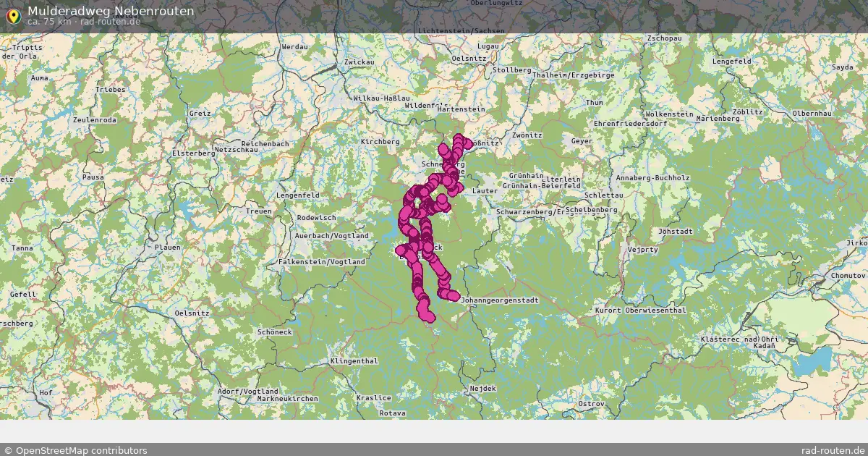
Task: Click the Lichtenstein/Sachsen label
Action: click(461, 31)
